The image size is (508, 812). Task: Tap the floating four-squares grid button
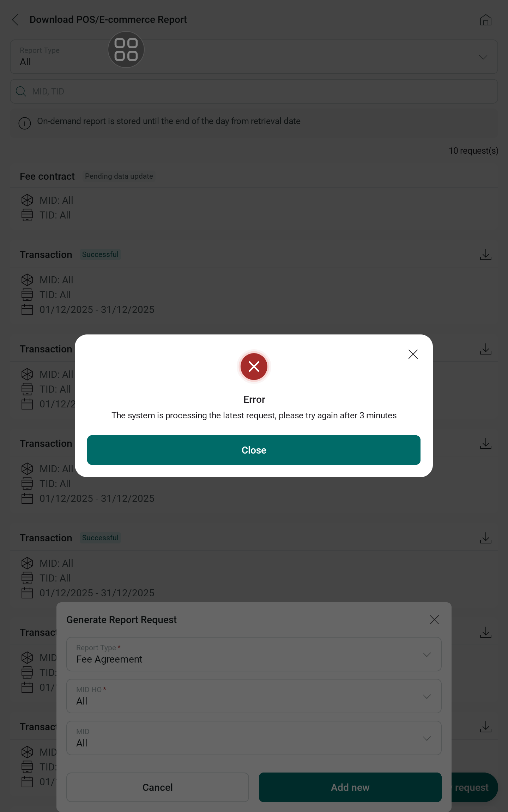click(126, 49)
